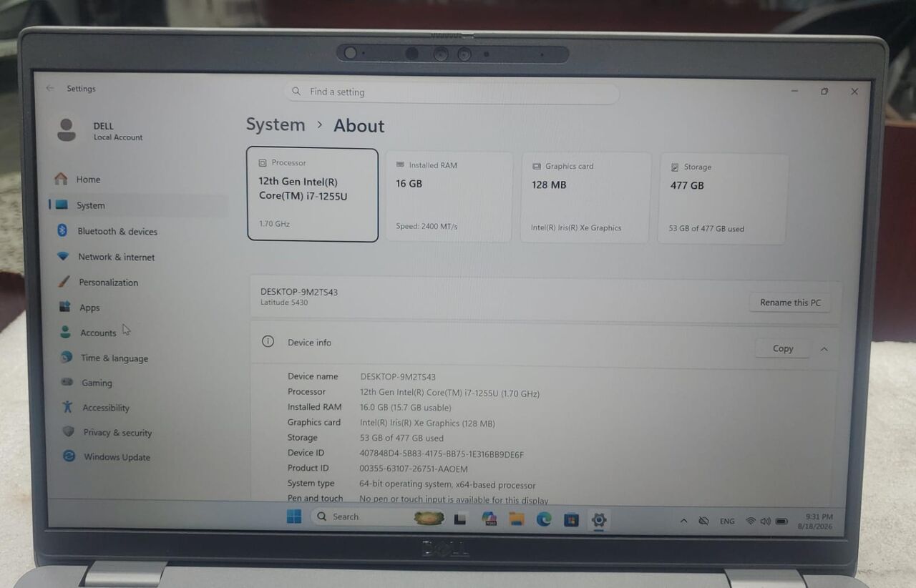Click the ENG language indicator
The height and width of the screenshot is (588, 916).
coord(727,521)
